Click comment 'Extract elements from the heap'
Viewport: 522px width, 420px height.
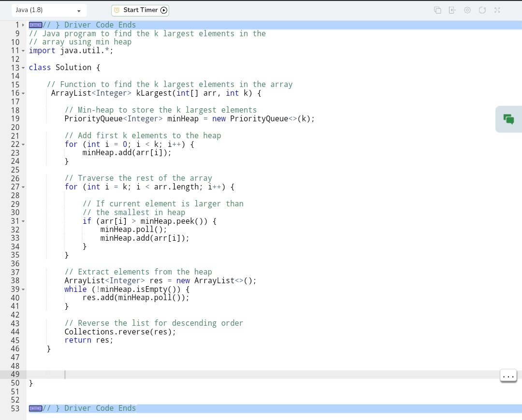click(x=138, y=272)
